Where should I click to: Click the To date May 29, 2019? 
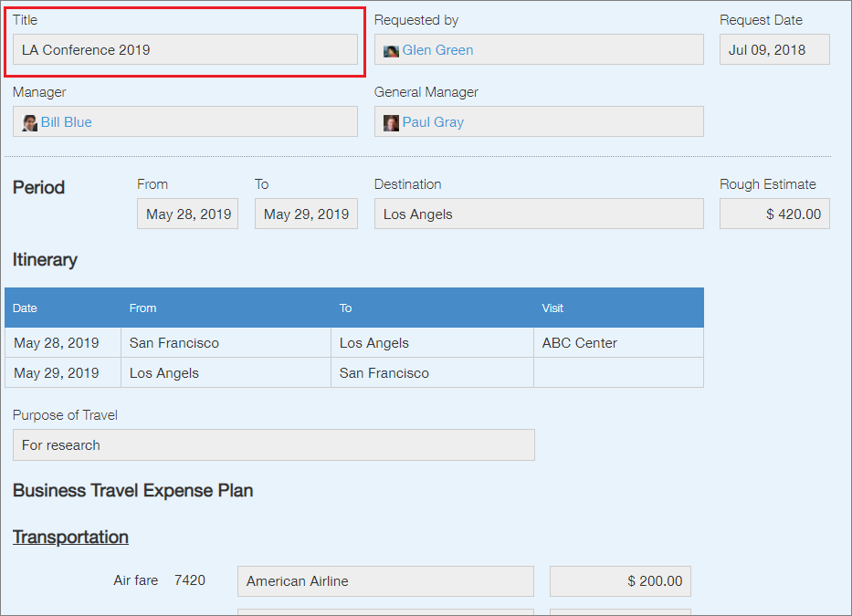tap(306, 214)
